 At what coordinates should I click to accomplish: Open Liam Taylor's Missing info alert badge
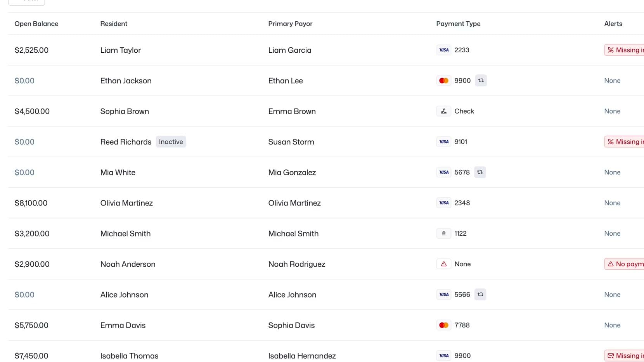(624, 50)
